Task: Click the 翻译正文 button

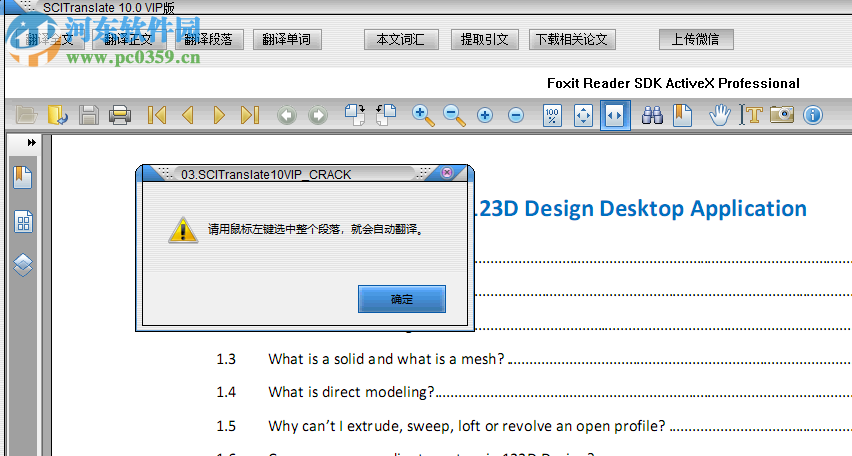Action: pos(128,39)
